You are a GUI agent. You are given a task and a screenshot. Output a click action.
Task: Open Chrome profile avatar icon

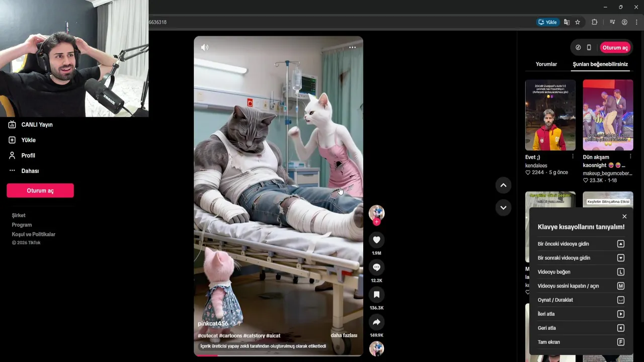coord(624,22)
